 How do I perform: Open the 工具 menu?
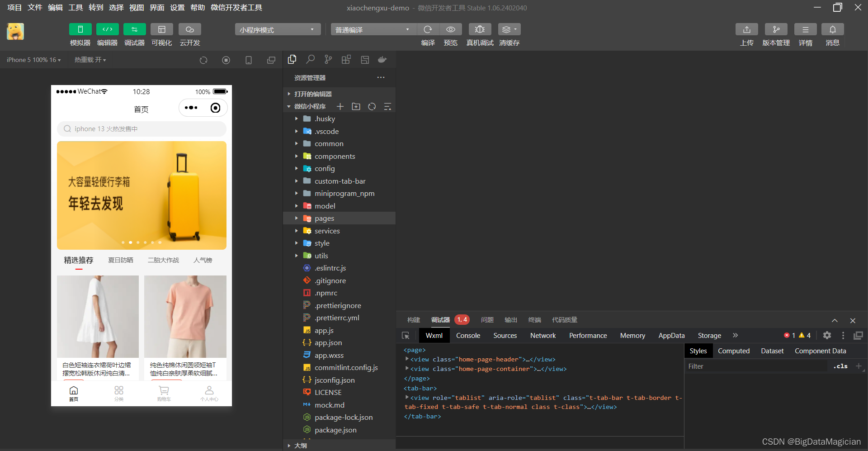[75, 7]
